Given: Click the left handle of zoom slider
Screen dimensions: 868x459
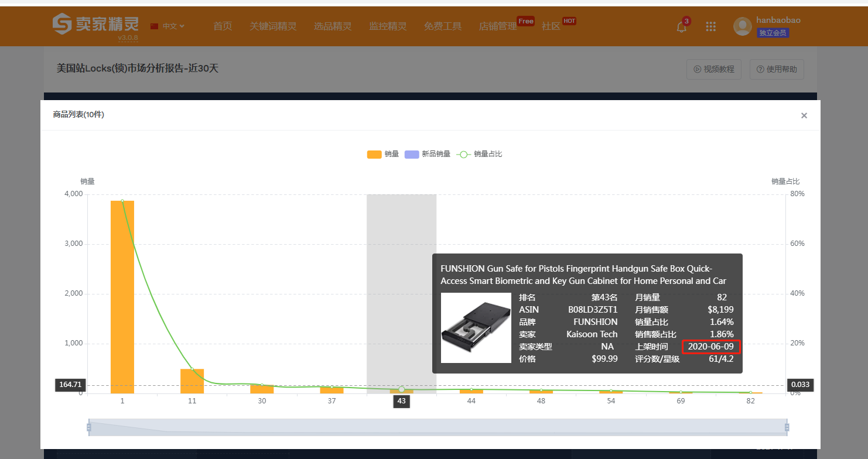Looking at the screenshot, I should coord(89,427).
